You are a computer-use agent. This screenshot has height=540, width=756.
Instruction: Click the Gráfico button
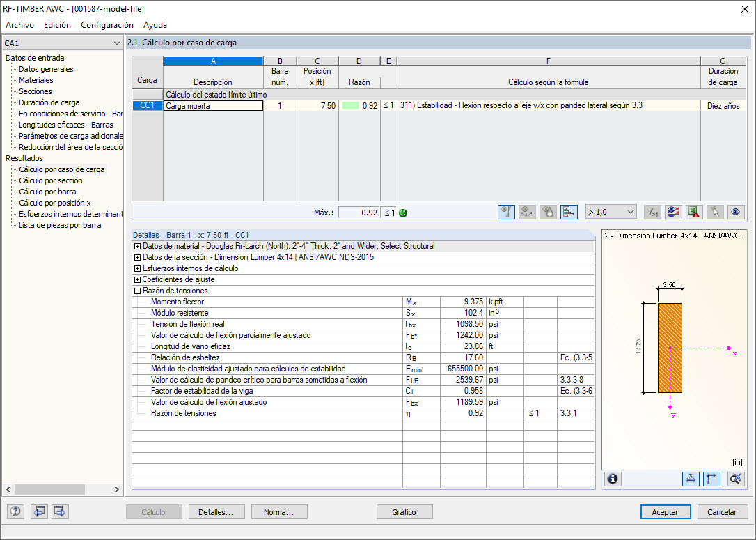404,512
